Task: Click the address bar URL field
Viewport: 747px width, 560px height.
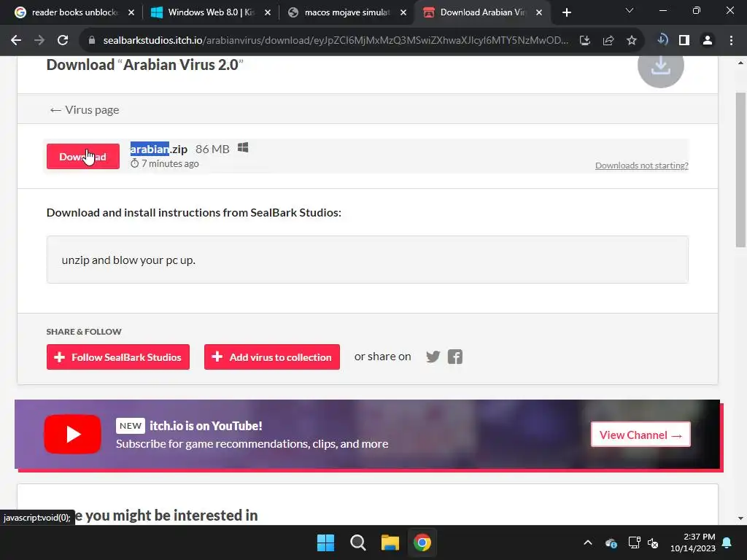Action: pyautogui.click(x=336, y=41)
